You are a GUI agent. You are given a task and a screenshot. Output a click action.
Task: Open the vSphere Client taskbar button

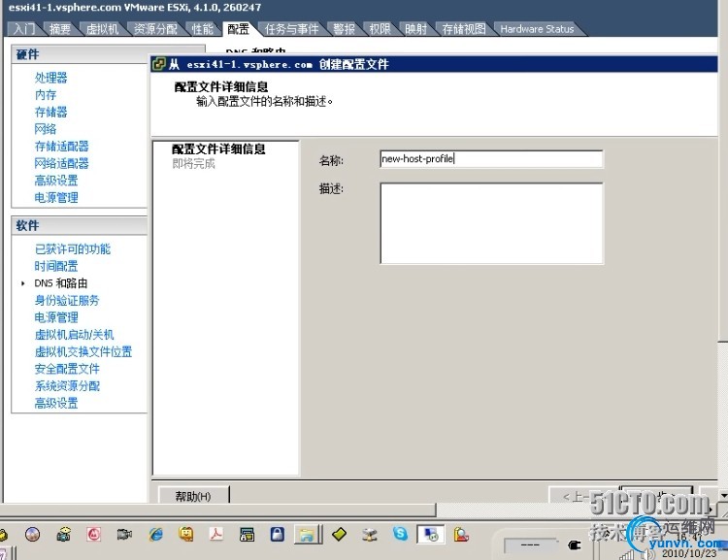[x=430, y=535]
